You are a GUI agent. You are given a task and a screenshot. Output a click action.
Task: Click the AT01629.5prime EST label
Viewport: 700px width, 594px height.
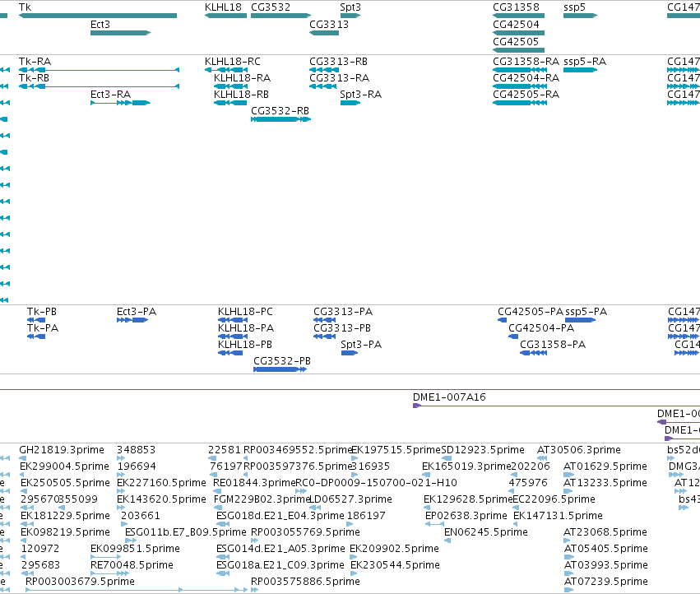point(605,466)
